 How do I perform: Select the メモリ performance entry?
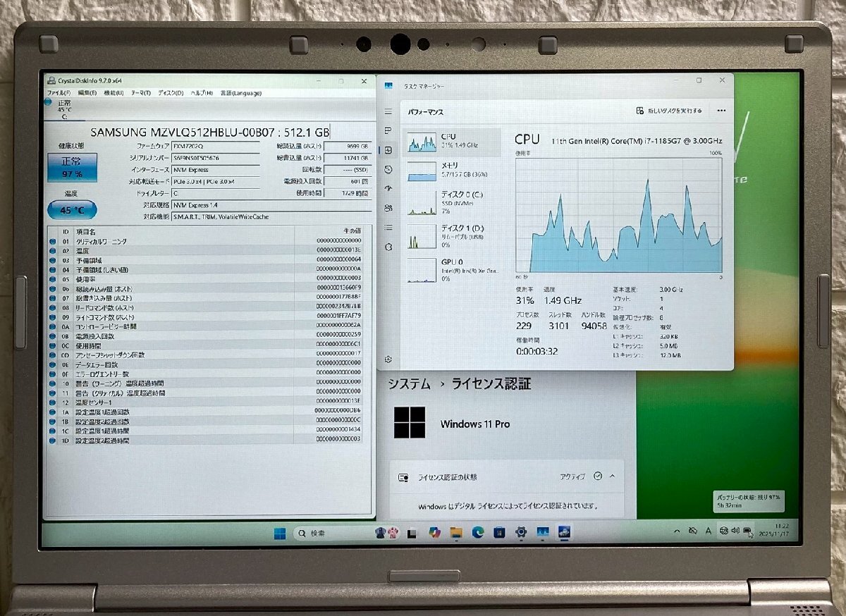point(453,170)
